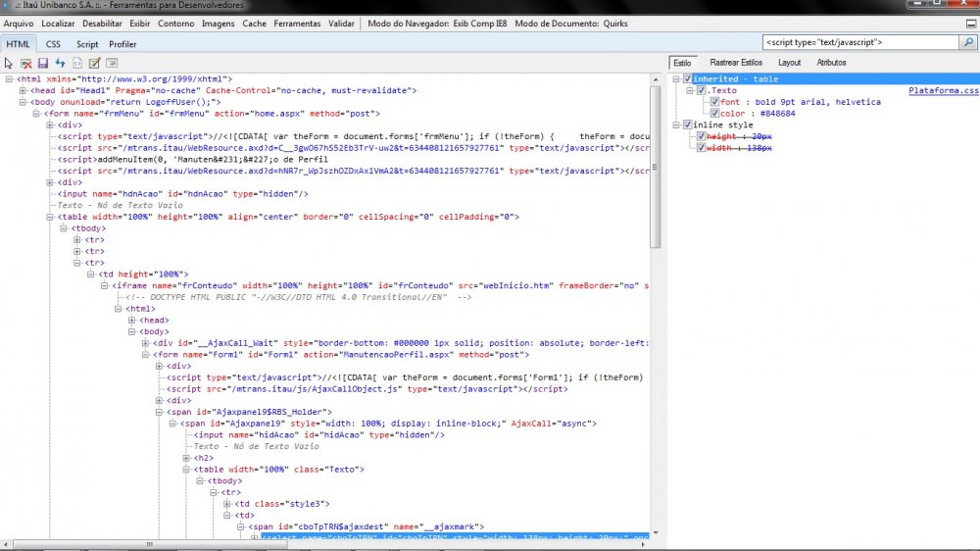The image size is (980, 551).
Task: Disable the font property checkbox
Action: (715, 102)
